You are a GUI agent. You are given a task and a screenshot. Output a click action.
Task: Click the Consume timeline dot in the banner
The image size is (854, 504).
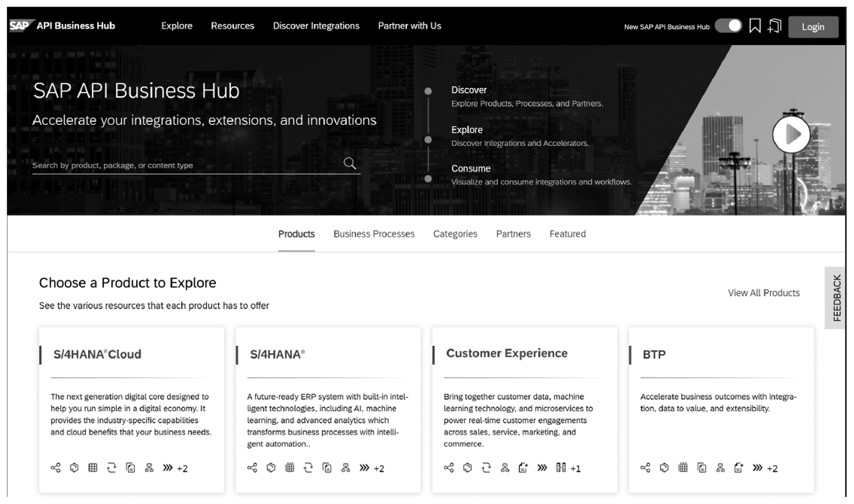pyautogui.click(x=428, y=179)
